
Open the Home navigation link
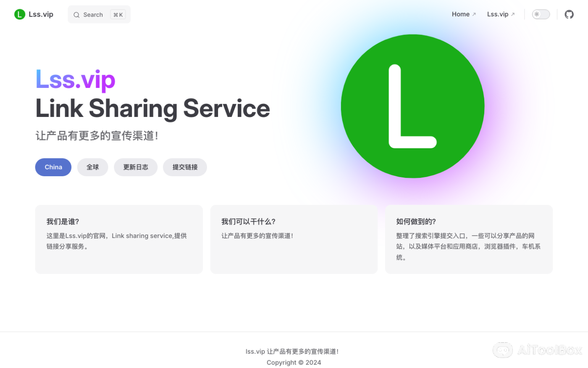tap(460, 14)
